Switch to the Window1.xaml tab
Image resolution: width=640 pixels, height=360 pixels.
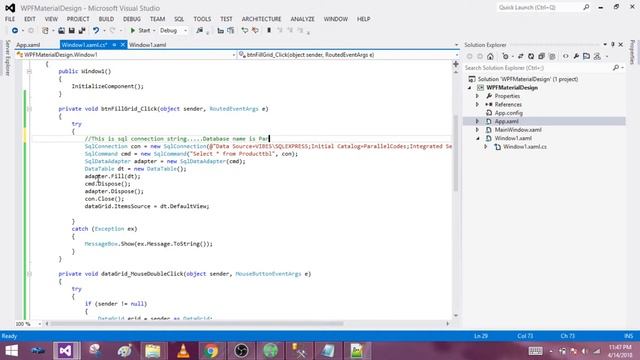[x=147, y=45]
